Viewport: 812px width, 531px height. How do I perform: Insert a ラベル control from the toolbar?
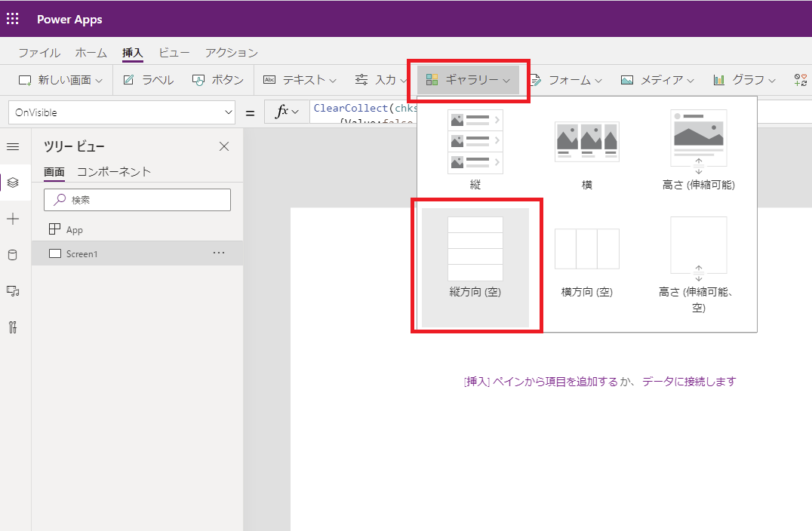[x=149, y=79]
